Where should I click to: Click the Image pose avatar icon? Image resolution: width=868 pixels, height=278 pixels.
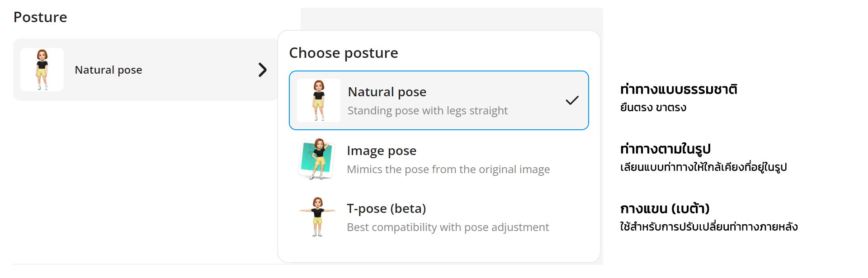coord(317,159)
